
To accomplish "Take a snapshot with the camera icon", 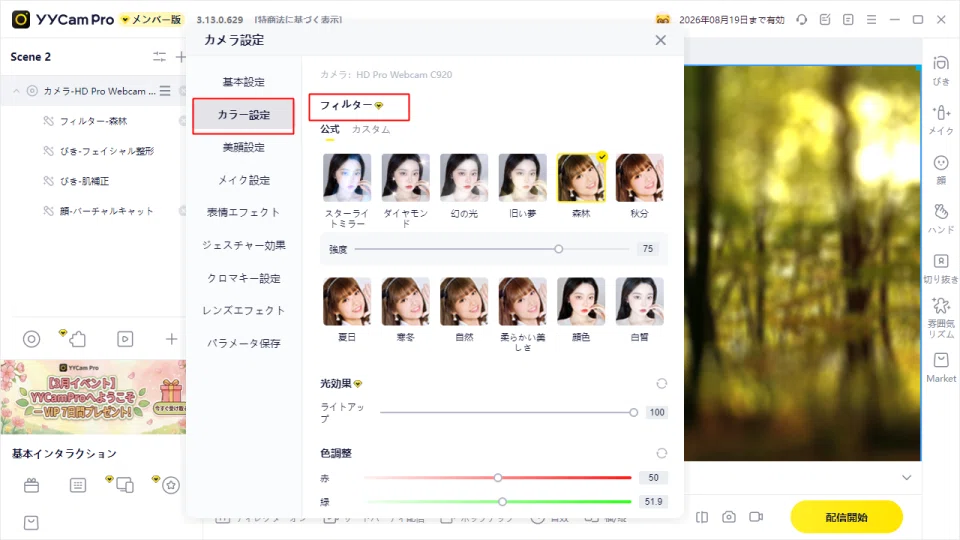I will point(729,517).
